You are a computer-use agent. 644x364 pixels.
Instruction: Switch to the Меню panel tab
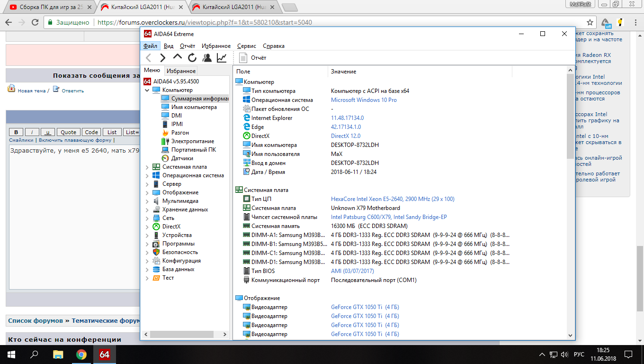point(152,70)
